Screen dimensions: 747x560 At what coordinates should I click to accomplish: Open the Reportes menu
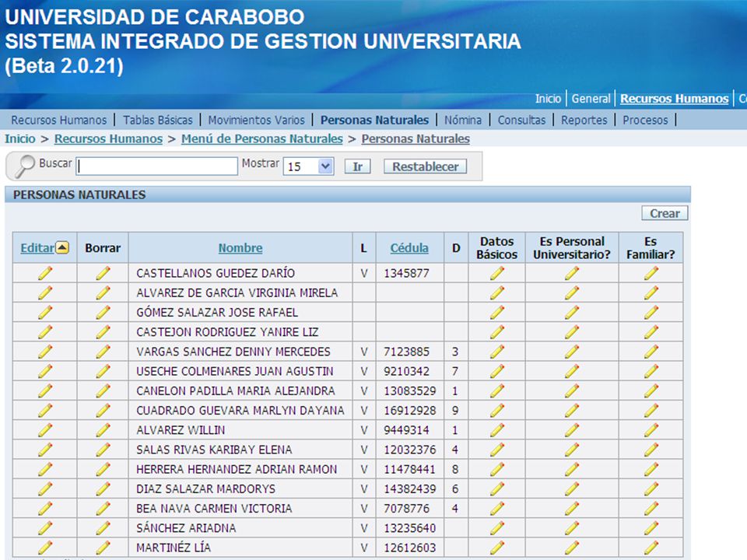[584, 120]
